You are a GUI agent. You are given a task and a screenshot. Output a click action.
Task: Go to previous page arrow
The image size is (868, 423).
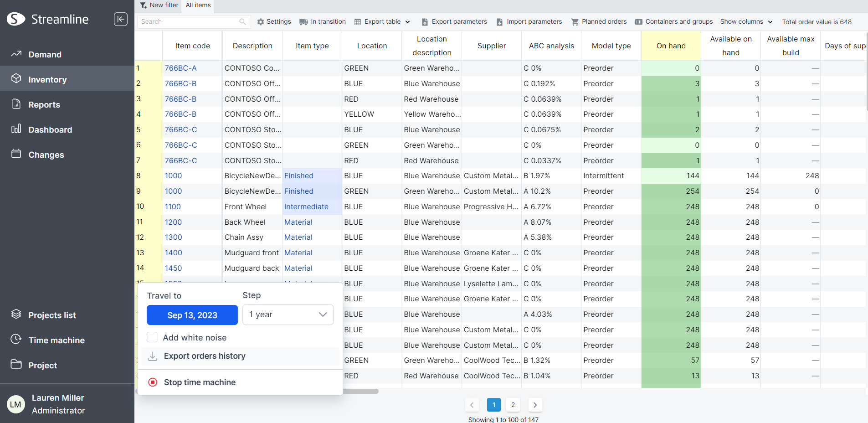click(472, 405)
